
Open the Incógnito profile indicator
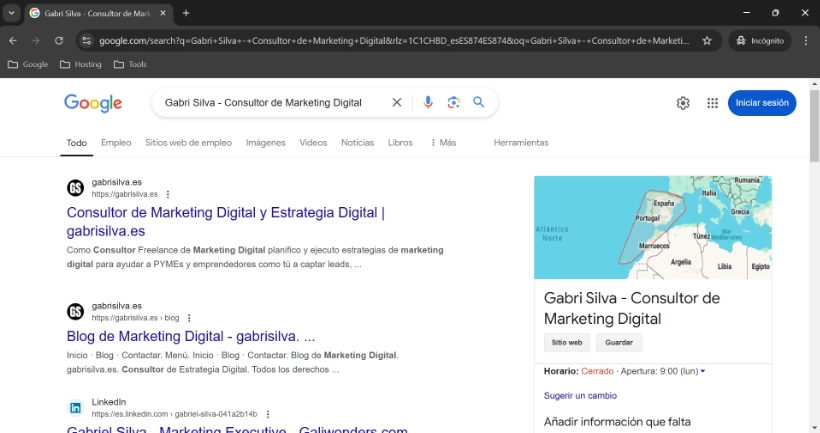click(x=760, y=41)
